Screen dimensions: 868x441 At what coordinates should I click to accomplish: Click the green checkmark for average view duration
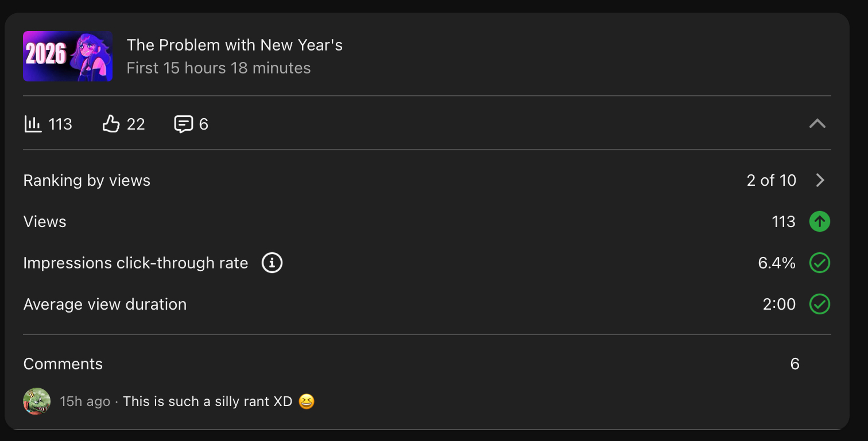(x=819, y=304)
